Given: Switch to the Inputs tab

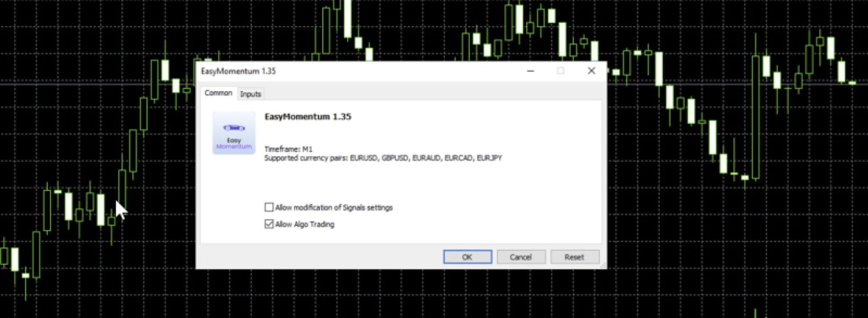Looking at the screenshot, I should (251, 94).
